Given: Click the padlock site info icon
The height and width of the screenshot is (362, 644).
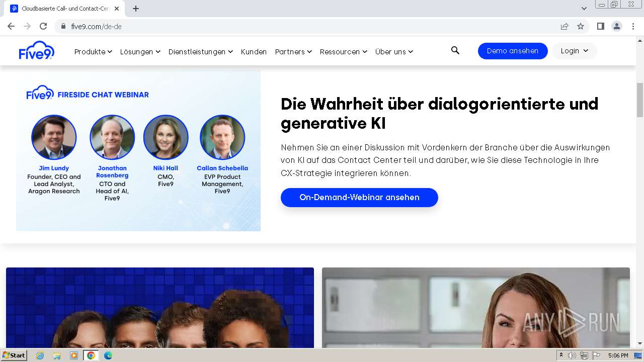Looking at the screenshot, I should pyautogui.click(x=63, y=26).
